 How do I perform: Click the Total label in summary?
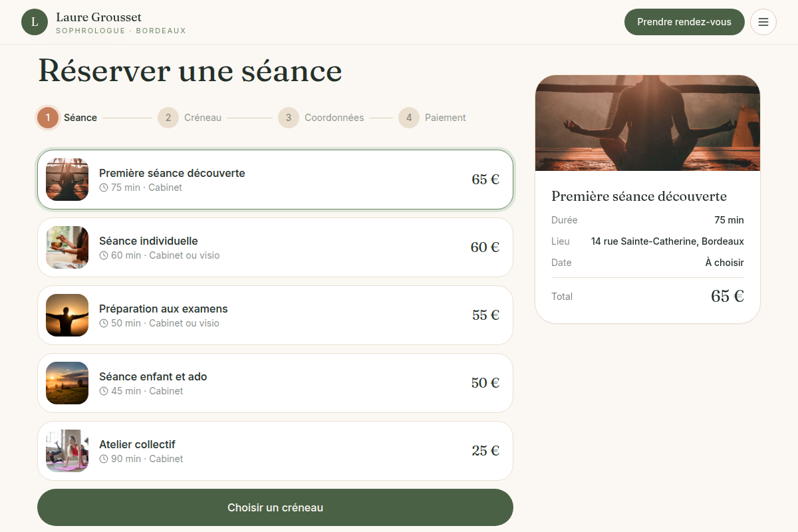tap(562, 297)
